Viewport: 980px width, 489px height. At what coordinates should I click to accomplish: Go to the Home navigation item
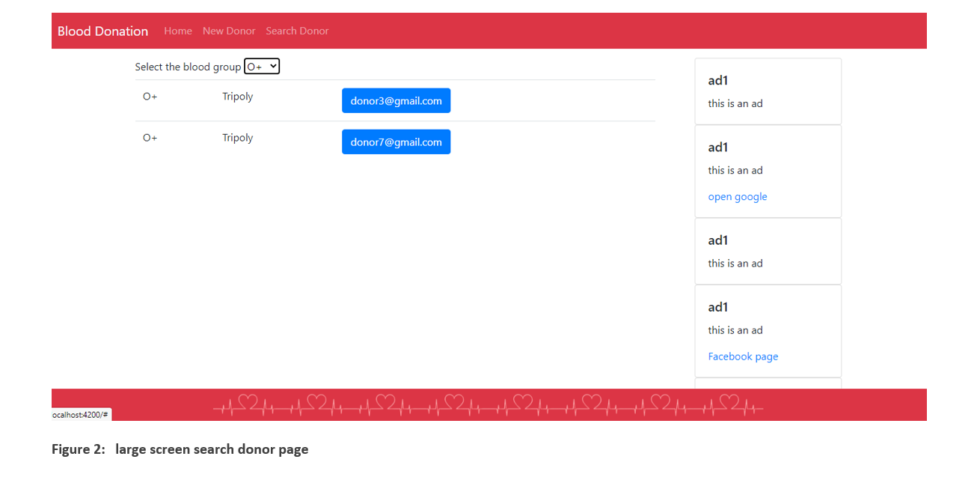[x=178, y=31]
